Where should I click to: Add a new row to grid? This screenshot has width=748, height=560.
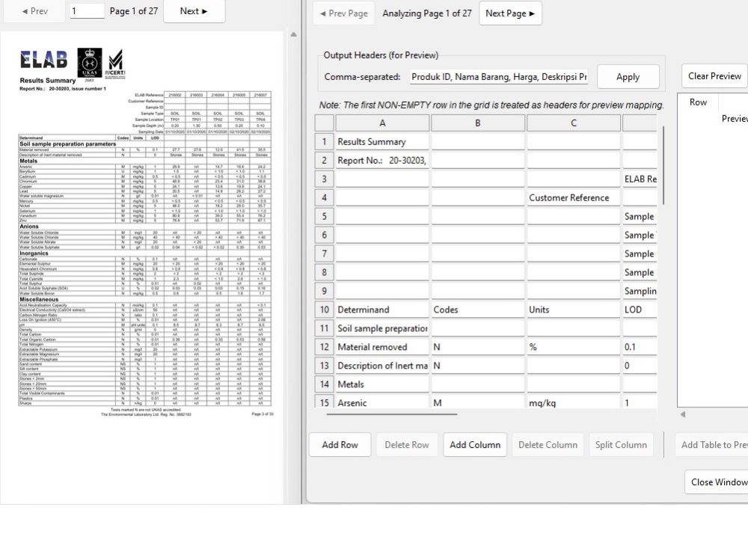[340, 445]
